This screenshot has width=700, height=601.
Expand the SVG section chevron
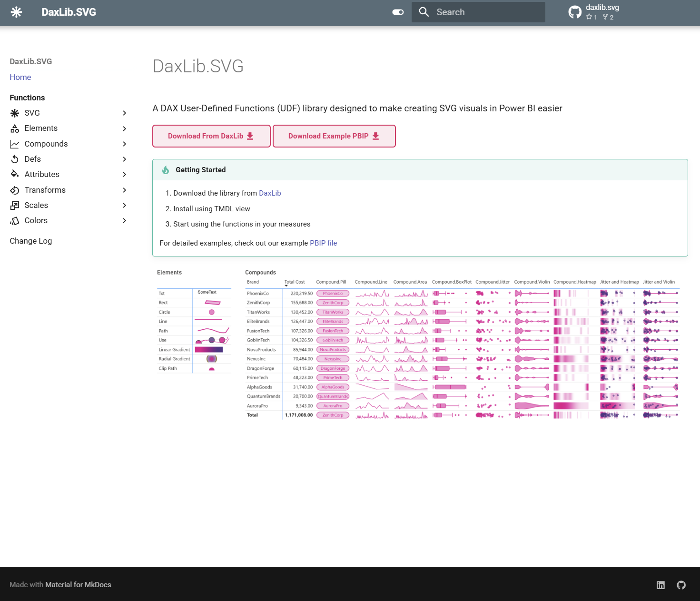[x=124, y=113]
